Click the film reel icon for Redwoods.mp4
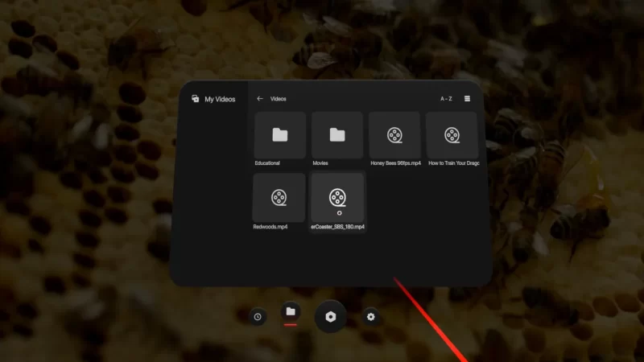644x362 pixels. [279, 196]
